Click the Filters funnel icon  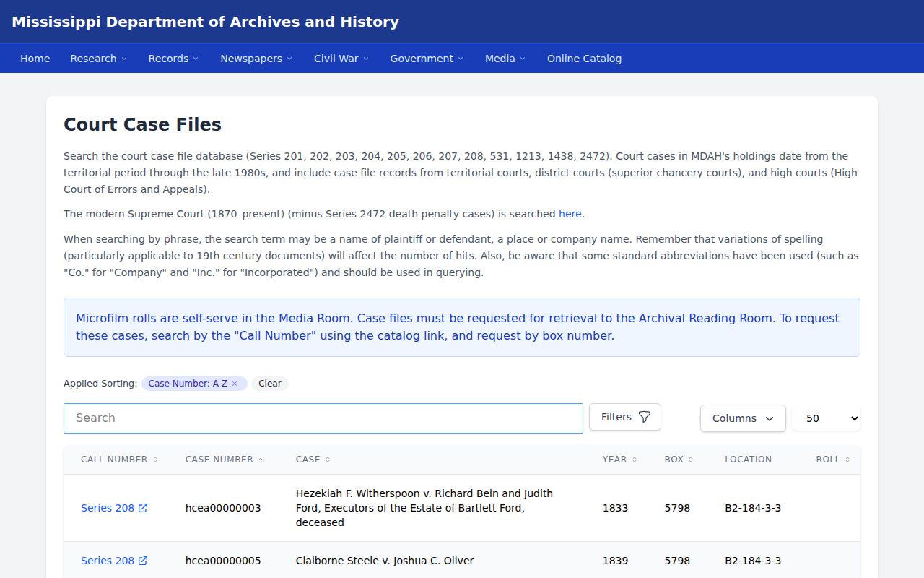645,417
